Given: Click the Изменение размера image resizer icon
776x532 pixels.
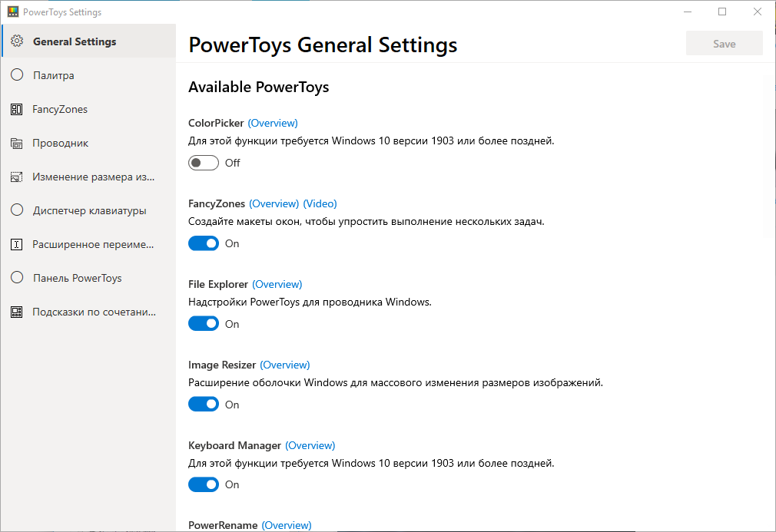Looking at the screenshot, I should (x=17, y=177).
